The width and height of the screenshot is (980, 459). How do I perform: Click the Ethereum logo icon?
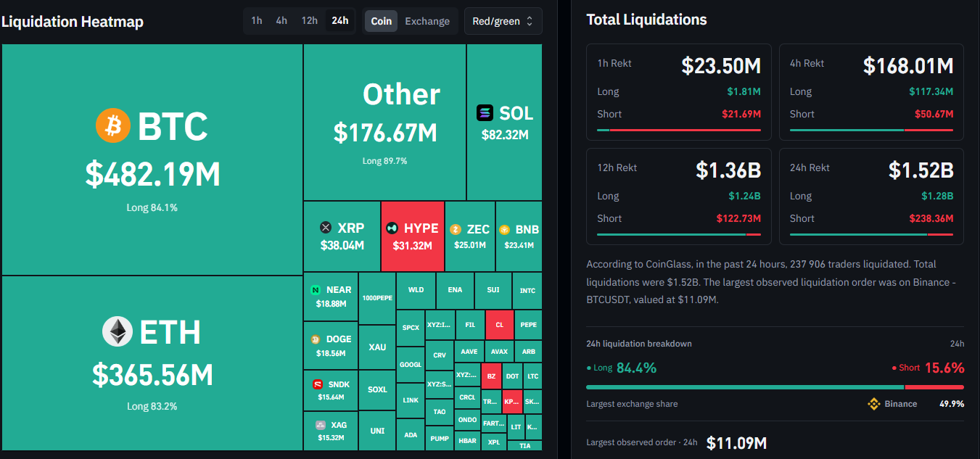[117, 332]
